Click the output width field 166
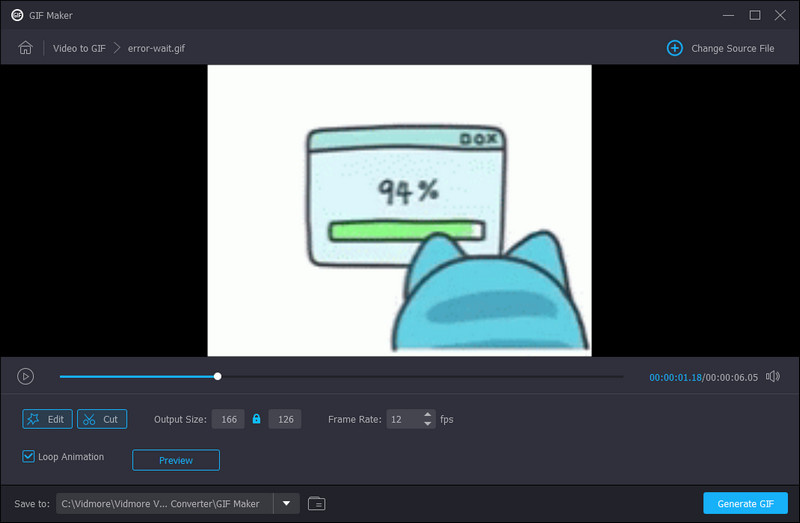Screen dimensions: 800x523 tap(228, 419)
